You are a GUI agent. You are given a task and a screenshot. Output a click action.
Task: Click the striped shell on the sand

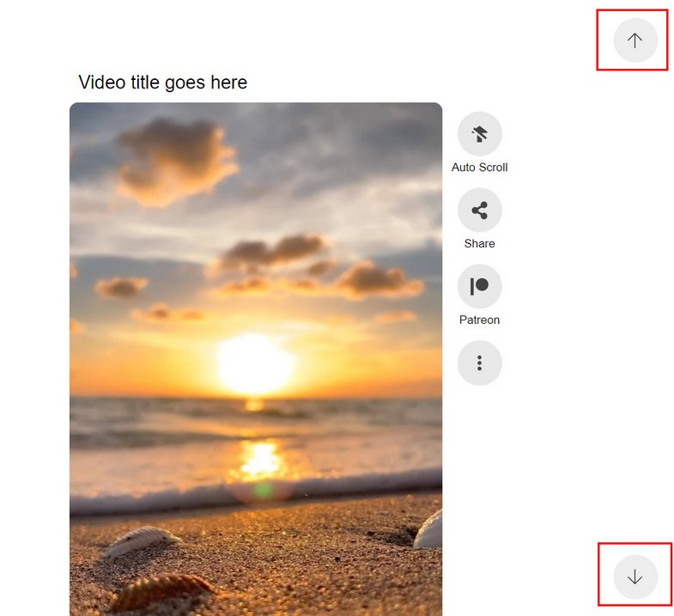click(163, 591)
